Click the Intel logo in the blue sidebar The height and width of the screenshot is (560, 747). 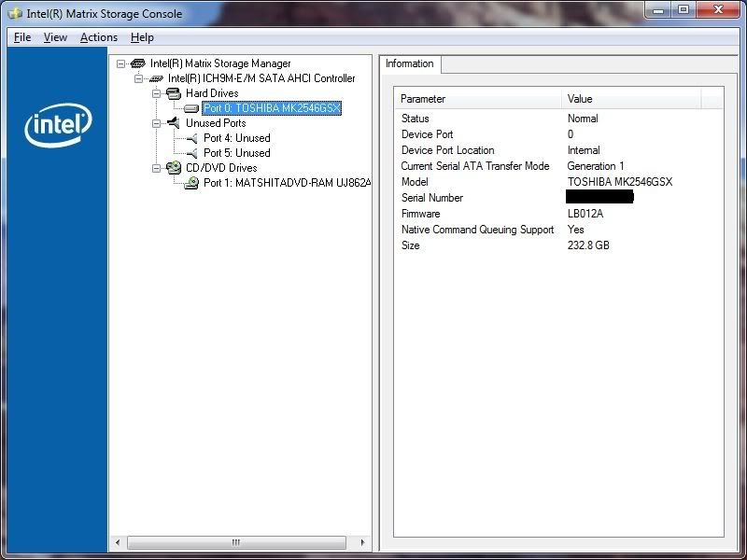(58, 125)
